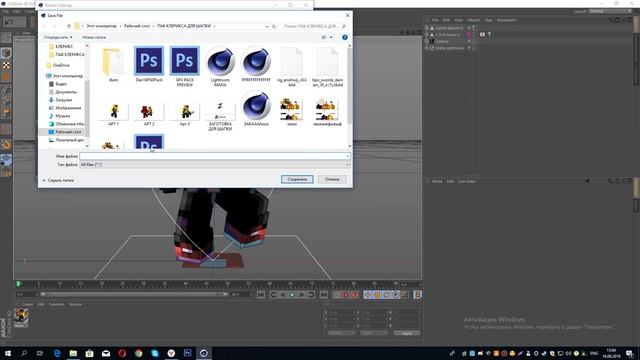Viewport: 640px width, 360px height.
Task: Select Документы in the sidebar tree
Action: [63, 92]
